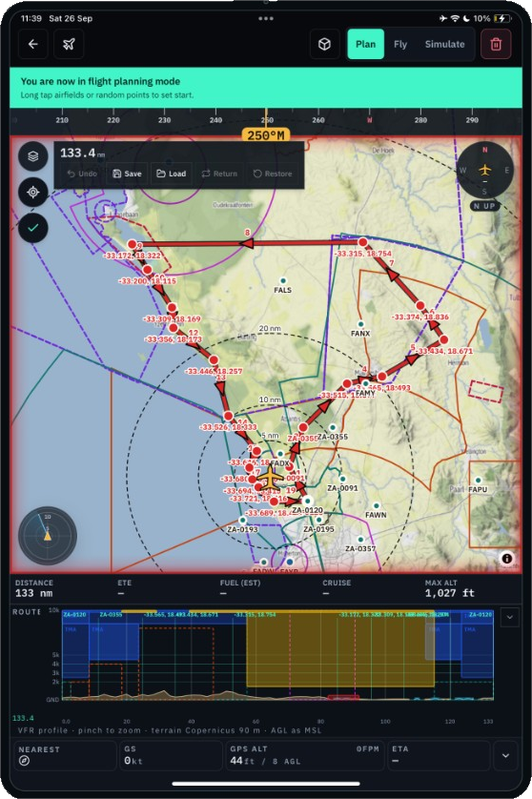Tap the N UP compass widget

pos(484,175)
